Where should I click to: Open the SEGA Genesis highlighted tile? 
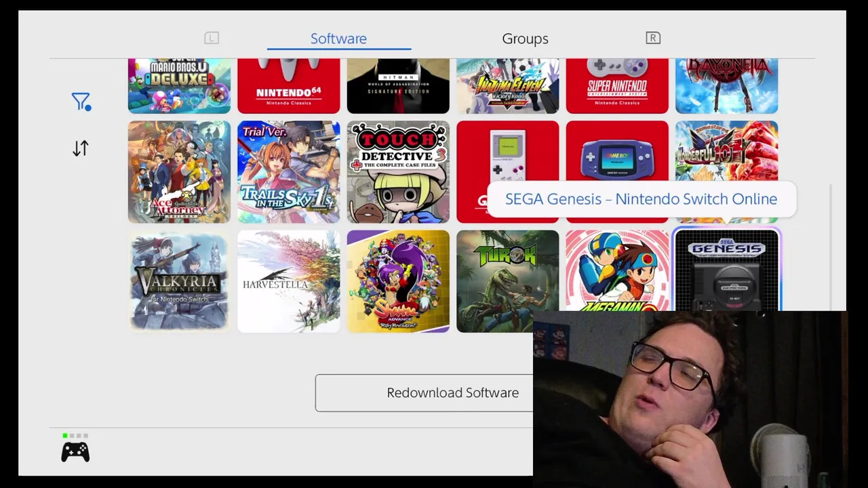(x=727, y=270)
